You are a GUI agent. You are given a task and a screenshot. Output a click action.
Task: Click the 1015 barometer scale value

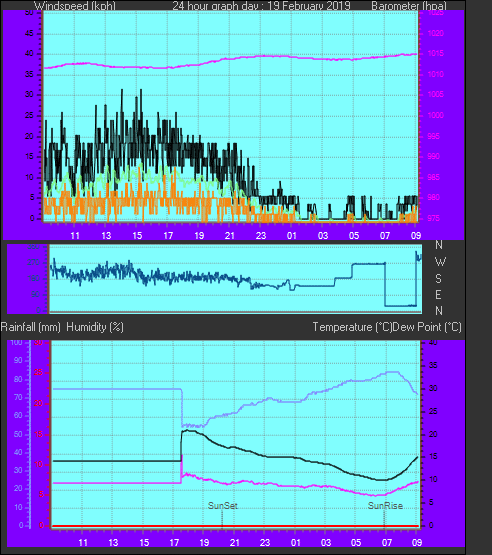436,53
